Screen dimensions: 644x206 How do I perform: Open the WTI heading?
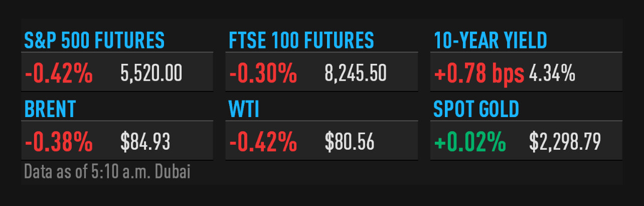tap(244, 109)
